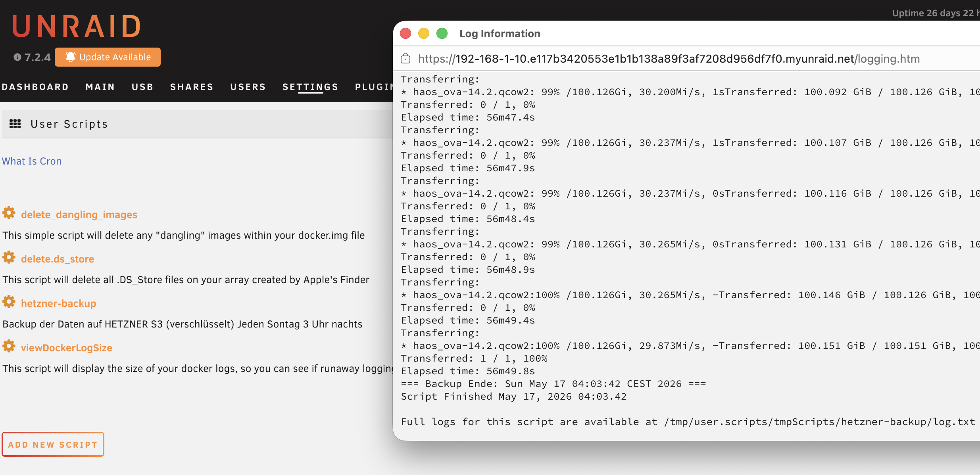Open the Dashboard tab

(x=35, y=87)
